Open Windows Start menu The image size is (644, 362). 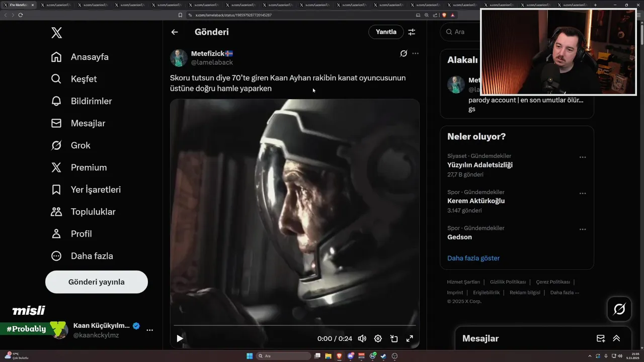coord(250,356)
